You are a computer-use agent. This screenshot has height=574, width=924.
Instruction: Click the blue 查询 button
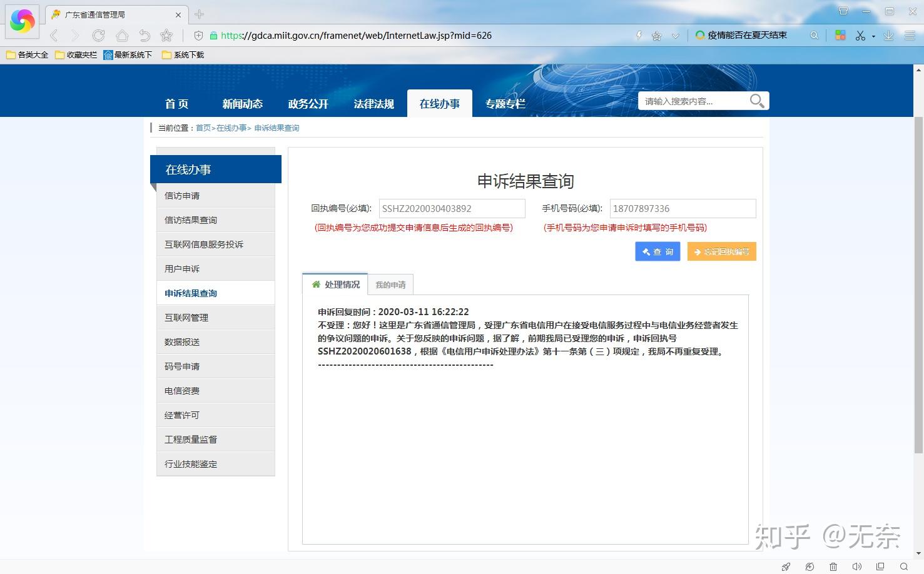click(657, 251)
